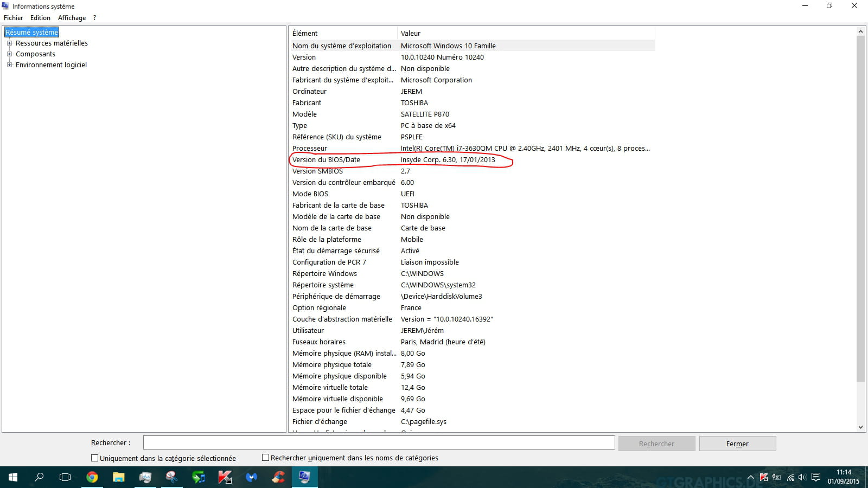Select the Mode BIOS UEFI row
Viewport: 868px width, 488px height.
(x=472, y=194)
